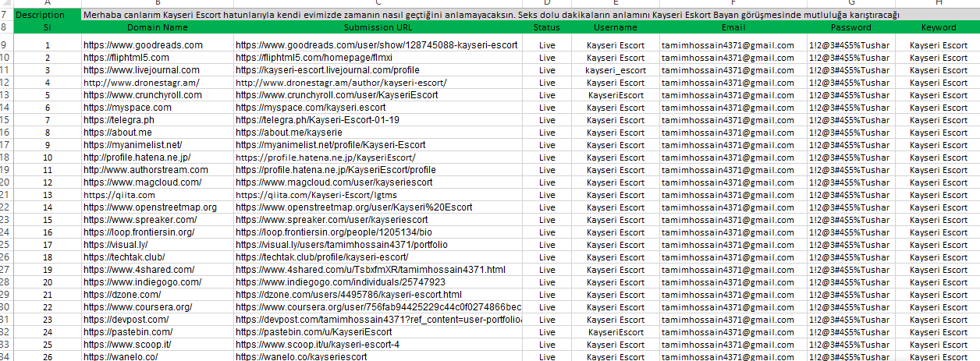Click the scoop.it/u/kayseri-escort-4 URL cell
980x361 pixels.
tap(379, 345)
